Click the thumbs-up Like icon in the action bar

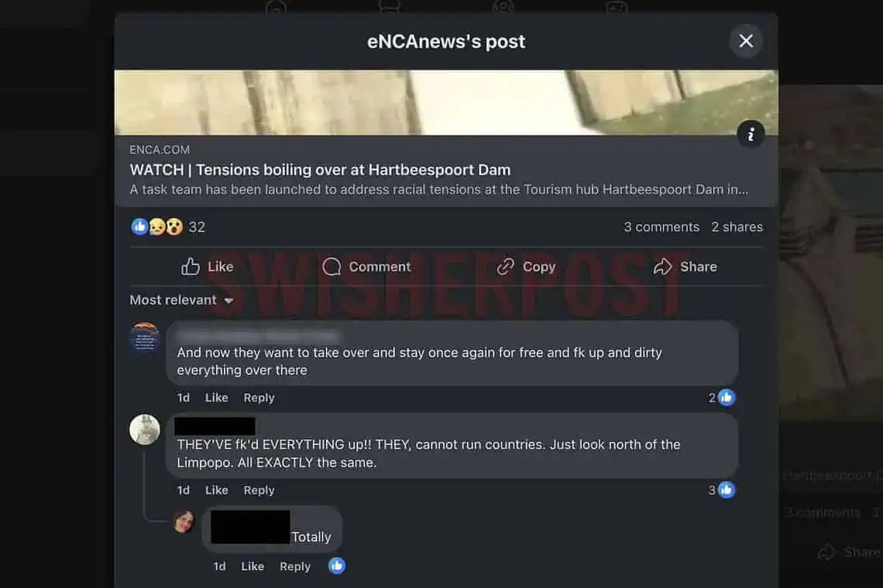tap(190, 266)
